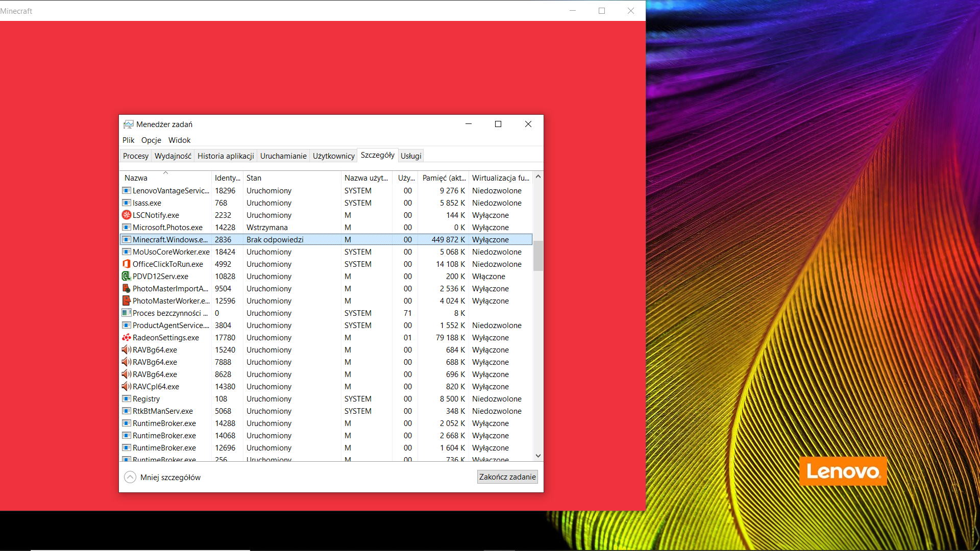Sort by the Pamięć column header
The height and width of the screenshot is (551, 980).
444,178
